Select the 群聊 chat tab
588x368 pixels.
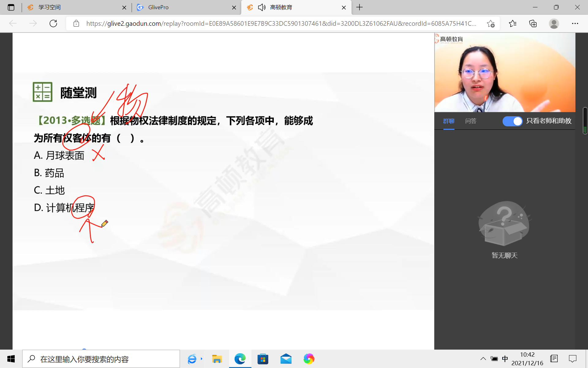click(449, 121)
